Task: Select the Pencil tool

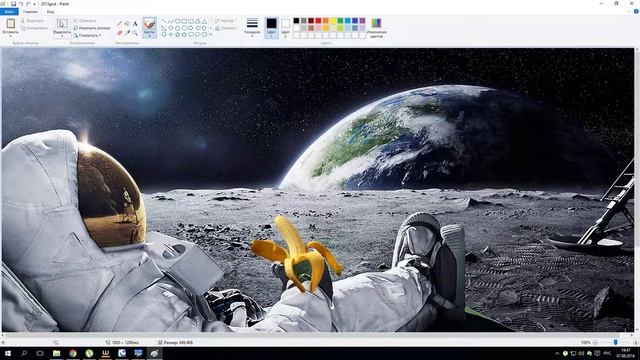Action: (x=119, y=23)
